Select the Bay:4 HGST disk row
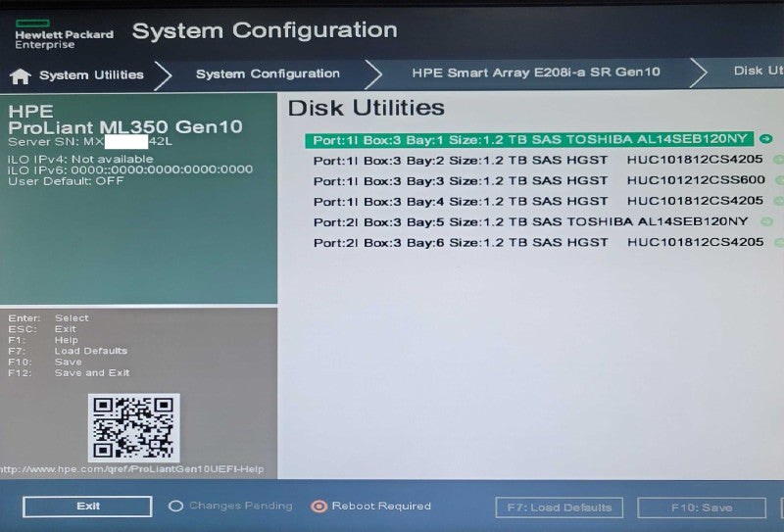 coord(538,201)
